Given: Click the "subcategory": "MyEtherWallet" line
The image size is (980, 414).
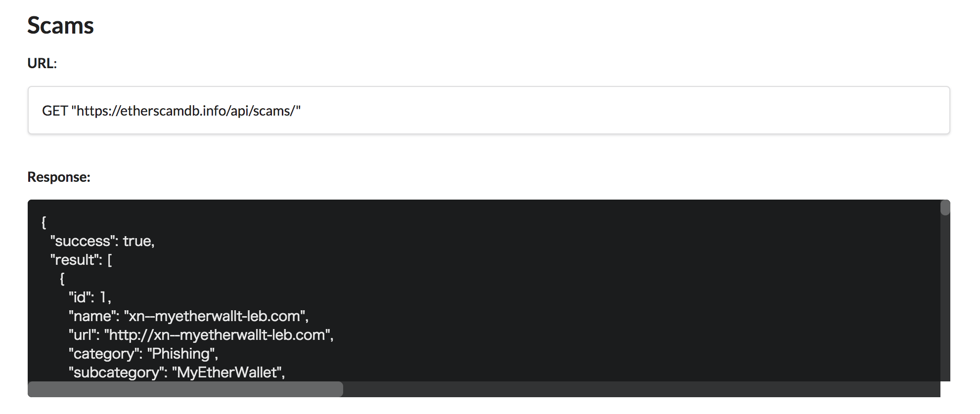Looking at the screenshot, I should coord(177,373).
